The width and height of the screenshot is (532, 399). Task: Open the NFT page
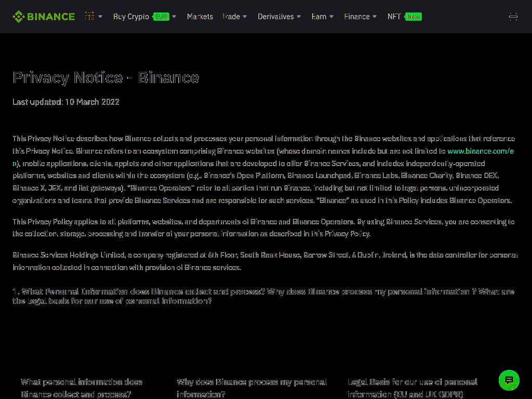coord(394,16)
